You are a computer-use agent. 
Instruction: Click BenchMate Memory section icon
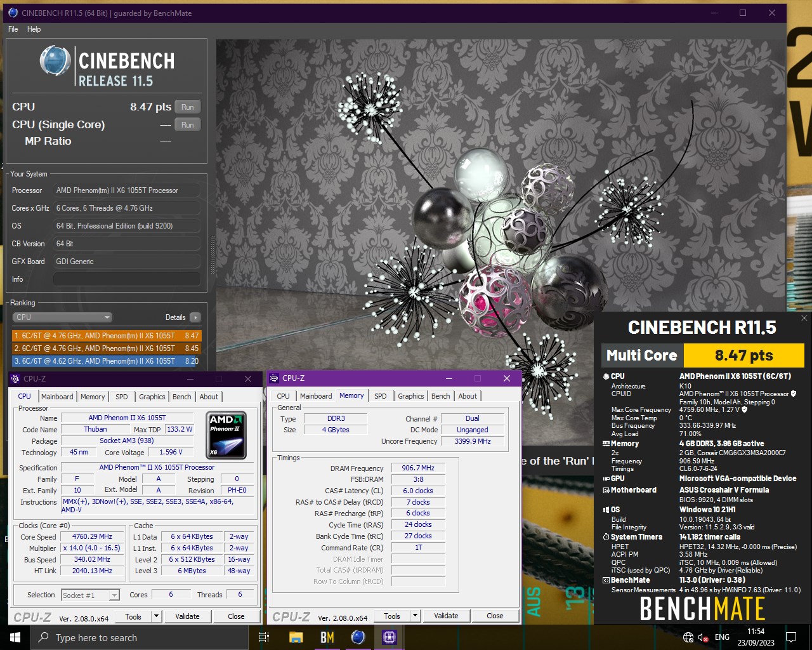[606, 444]
